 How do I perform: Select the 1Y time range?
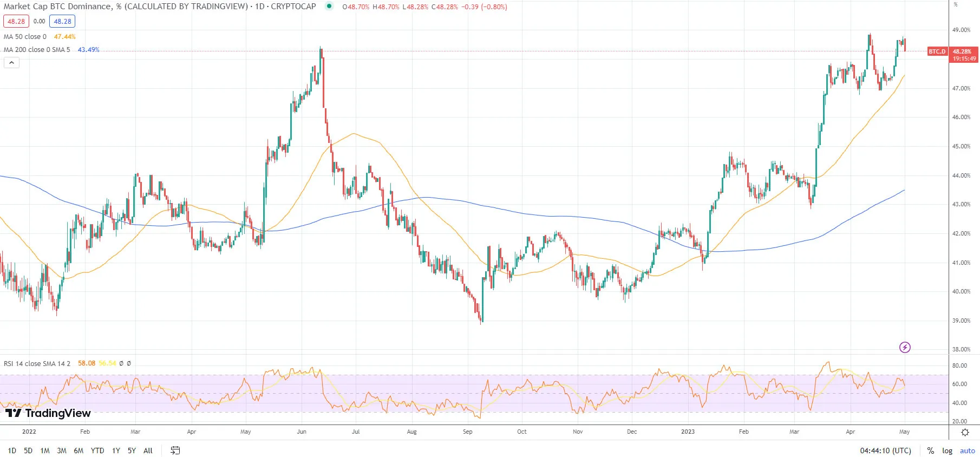[116, 451]
